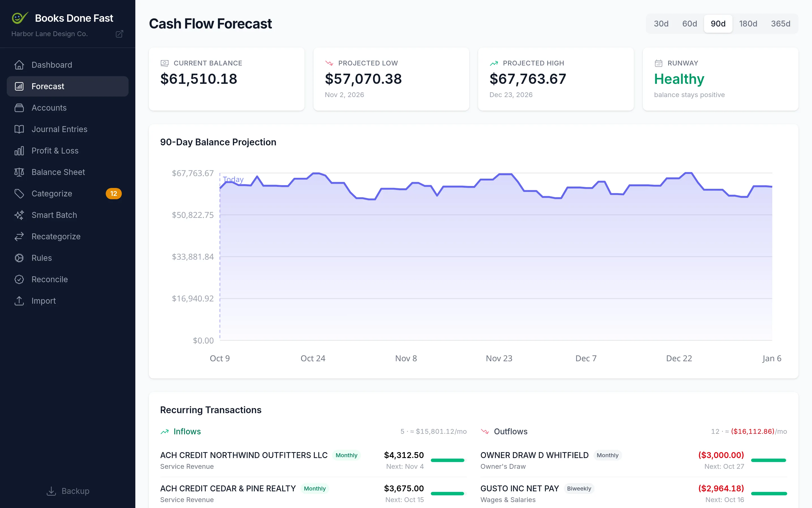The width and height of the screenshot is (812, 508).
Task: Click the Books Done Fast smiley logo
Action: pyautogui.click(x=20, y=18)
